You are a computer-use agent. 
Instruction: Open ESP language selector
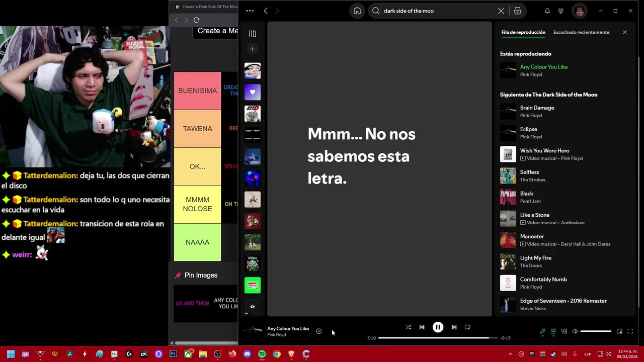(x=588, y=354)
